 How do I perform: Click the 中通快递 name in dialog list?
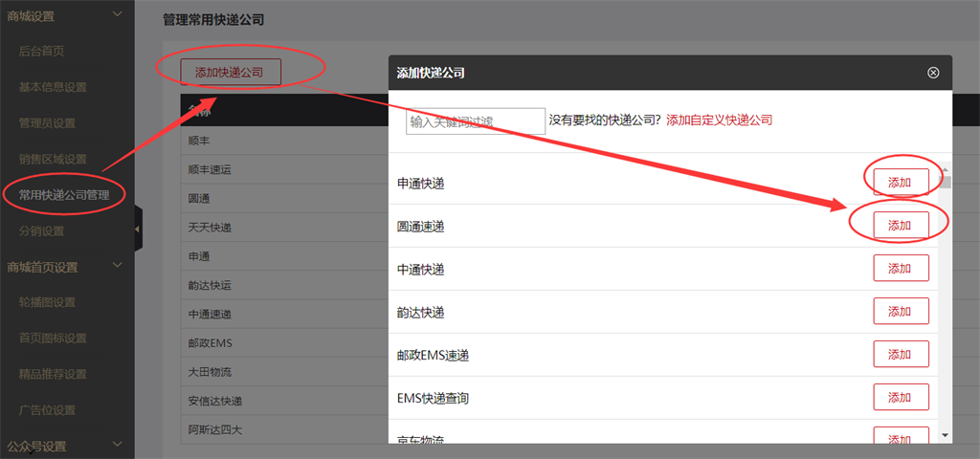coord(421,270)
